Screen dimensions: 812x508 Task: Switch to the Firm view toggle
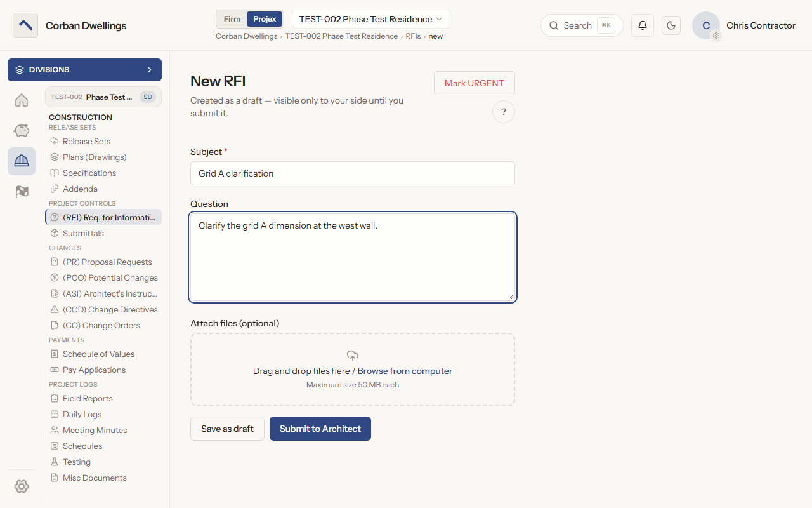tap(232, 19)
